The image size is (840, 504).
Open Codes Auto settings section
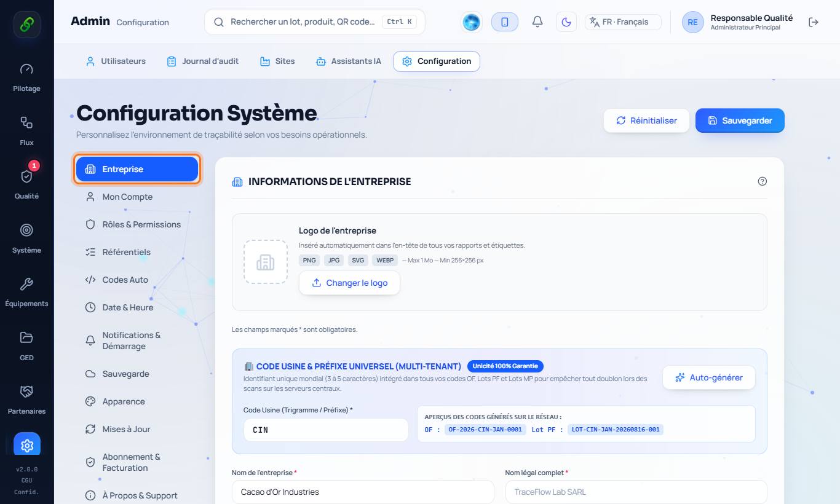point(137,280)
